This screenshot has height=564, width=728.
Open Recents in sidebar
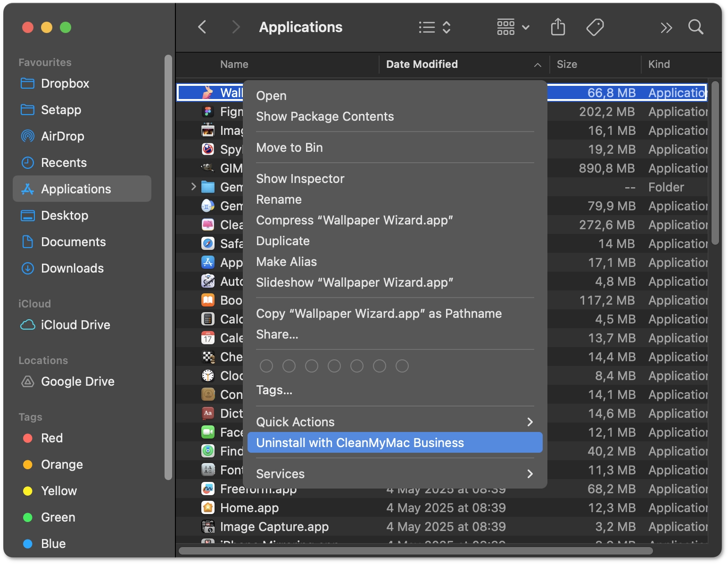click(x=82, y=163)
